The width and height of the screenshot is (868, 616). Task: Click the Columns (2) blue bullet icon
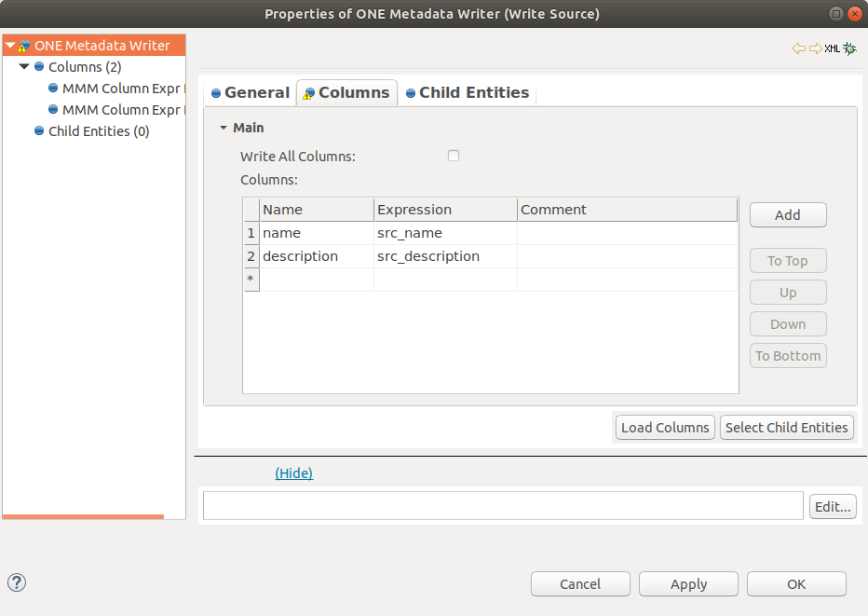[39, 67]
